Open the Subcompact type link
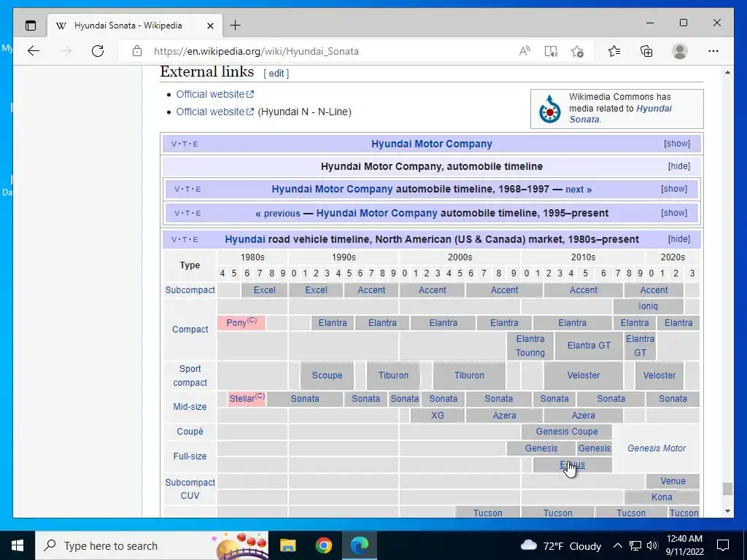Screen dimensions: 747x560 coord(190,290)
